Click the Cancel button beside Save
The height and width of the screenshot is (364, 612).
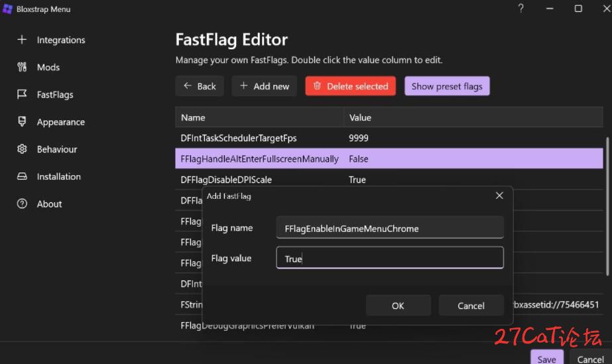[x=590, y=358]
